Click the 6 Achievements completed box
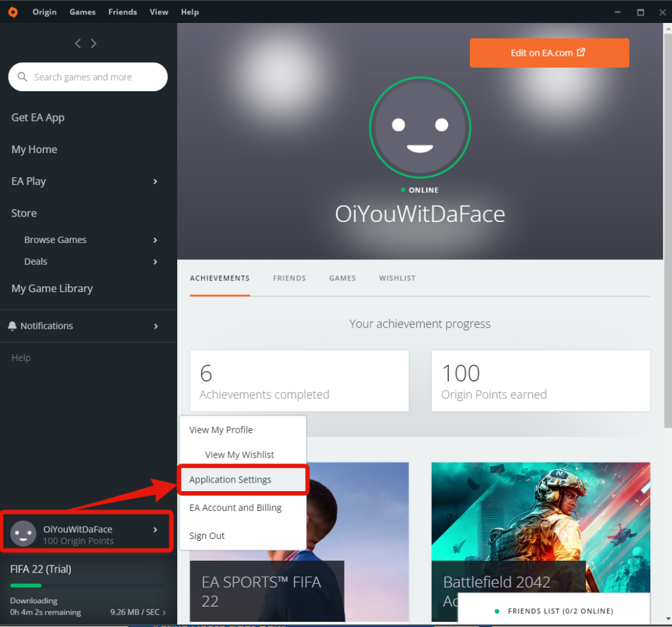 [299, 381]
